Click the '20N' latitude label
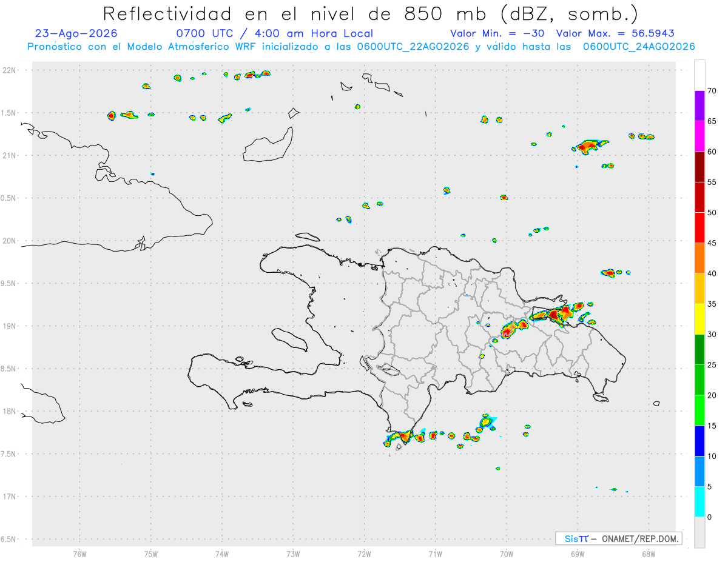This screenshot has height=562, width=728. click(x=9, y=241)
